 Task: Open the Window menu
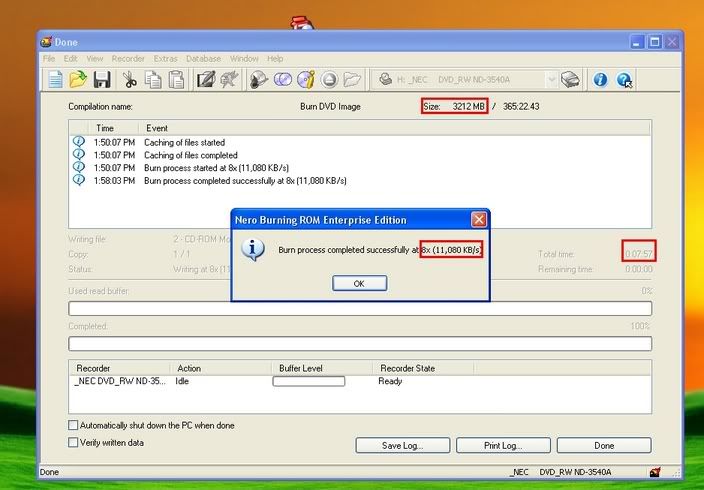pyautogui.click(x=244, y=59)
